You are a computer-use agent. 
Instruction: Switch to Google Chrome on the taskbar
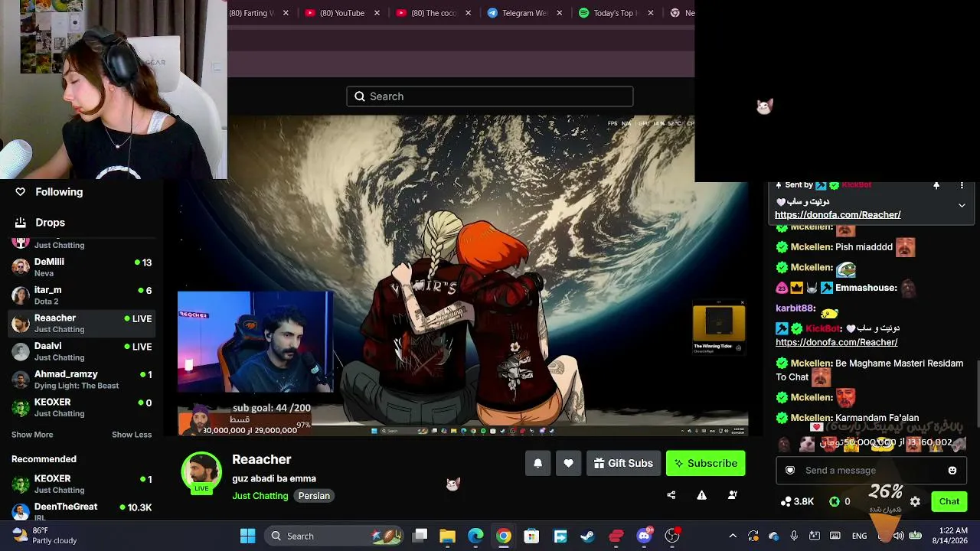coord(503,536)
